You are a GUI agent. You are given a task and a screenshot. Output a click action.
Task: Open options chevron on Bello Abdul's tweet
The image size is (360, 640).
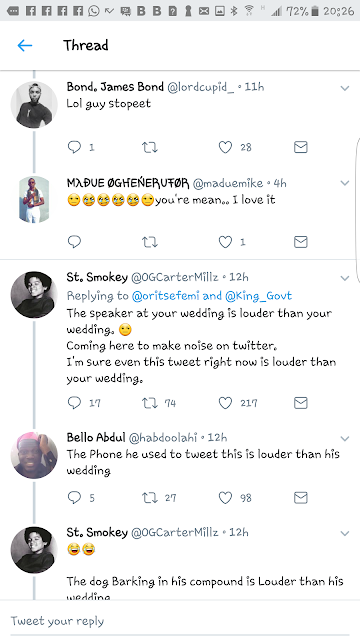345,439
